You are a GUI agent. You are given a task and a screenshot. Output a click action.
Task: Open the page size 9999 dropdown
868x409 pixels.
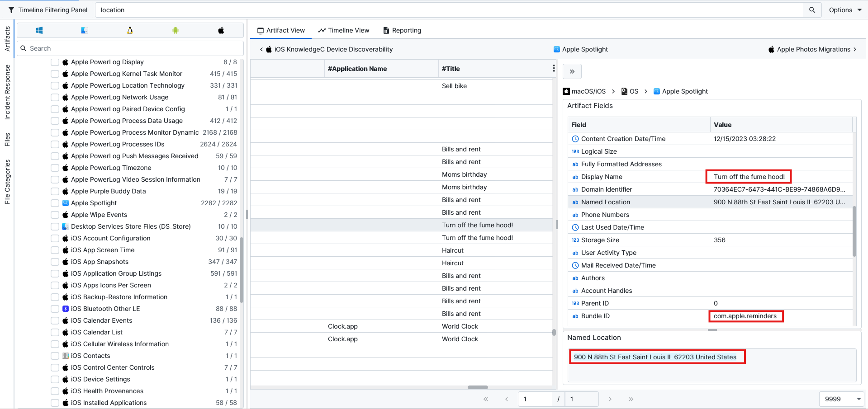pos(841,399)
